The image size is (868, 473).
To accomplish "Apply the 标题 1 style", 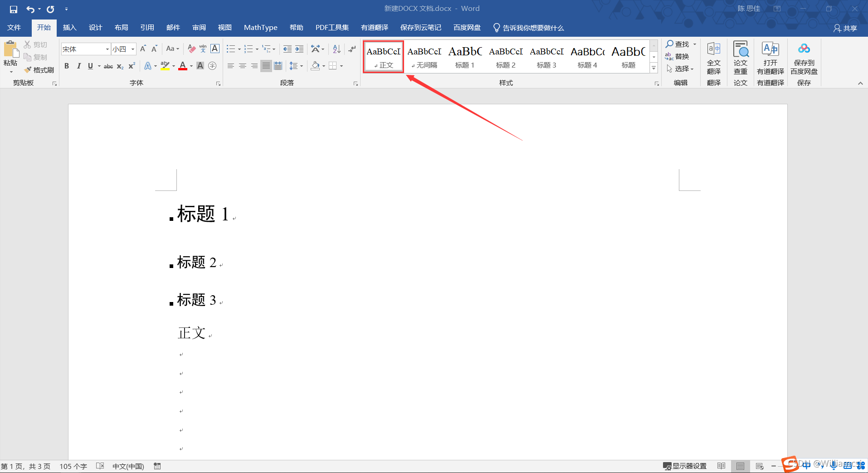I will [465, 57].
